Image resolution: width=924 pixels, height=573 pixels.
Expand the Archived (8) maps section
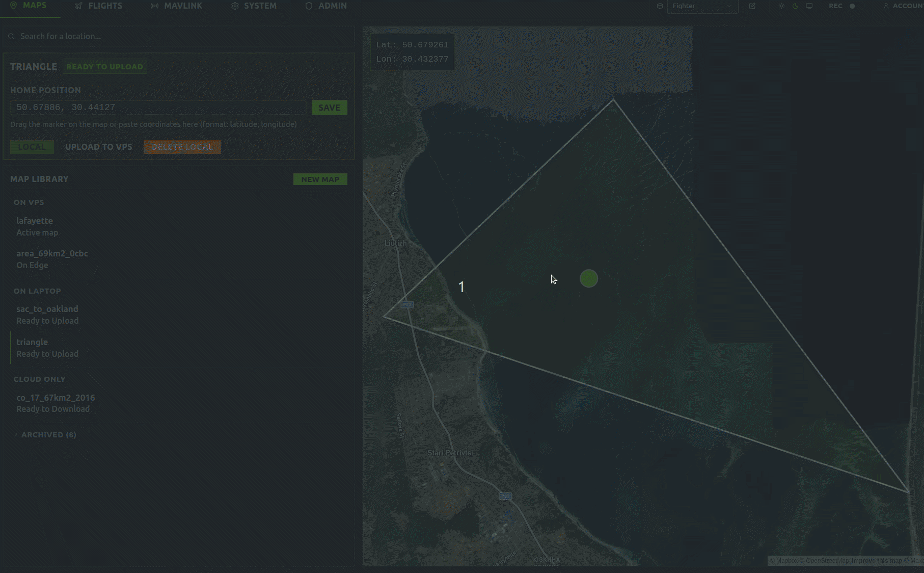pos(48,435)
